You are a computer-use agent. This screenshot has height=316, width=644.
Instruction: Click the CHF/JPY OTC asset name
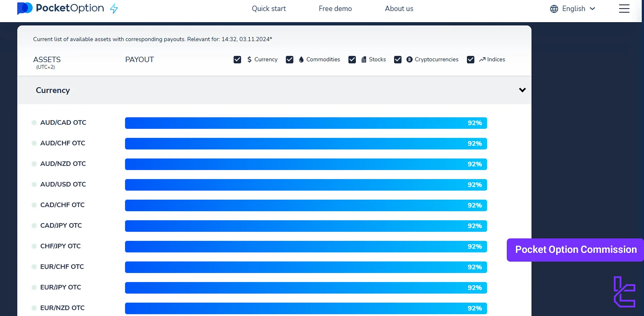pyautogui.click(x=60, y=246)
